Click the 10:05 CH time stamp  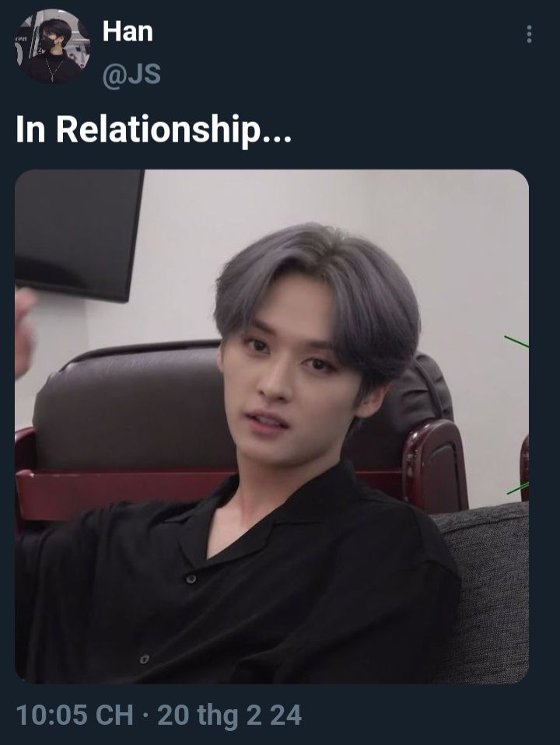pyautogui.click(x=75, y=715)
